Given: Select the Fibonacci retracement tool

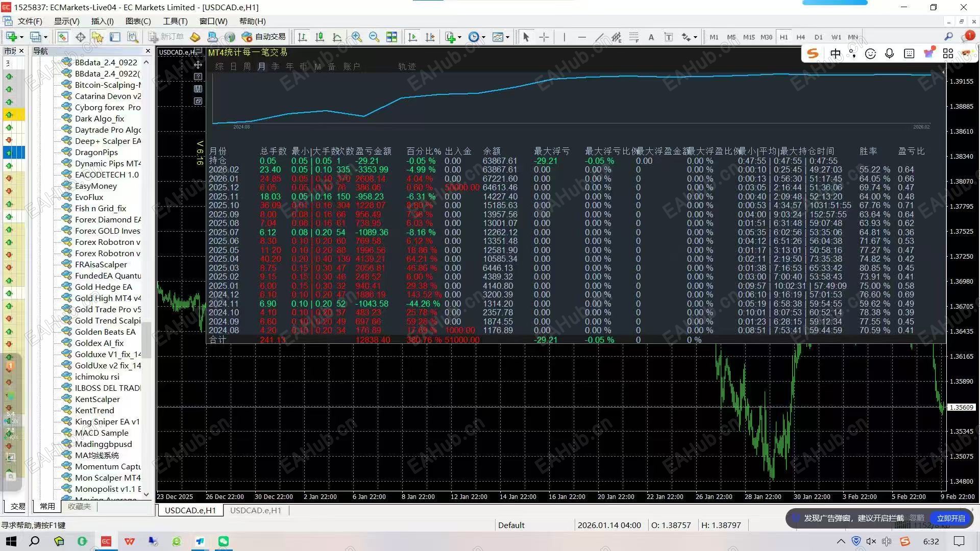Looking at the screenshot, I should 634,37.
